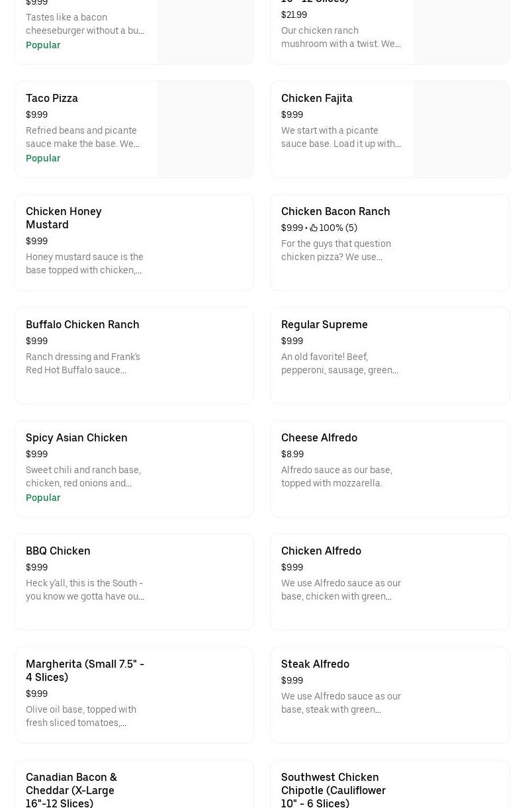Screen dimensions: 532x808
Task: Open the Chicken Fajita menu item
Action: (x=390, y=129)
